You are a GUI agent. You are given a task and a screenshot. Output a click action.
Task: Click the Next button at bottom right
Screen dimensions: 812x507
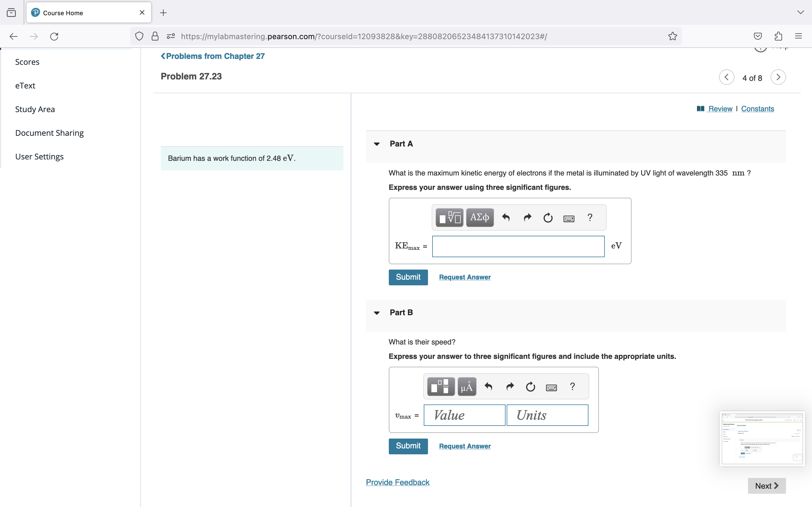[766, 486]
